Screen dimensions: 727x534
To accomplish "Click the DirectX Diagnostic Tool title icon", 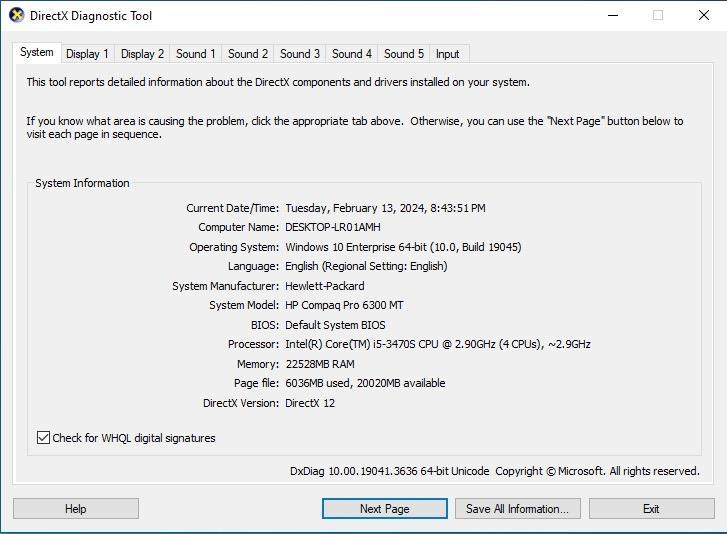I will pos(17,15).
